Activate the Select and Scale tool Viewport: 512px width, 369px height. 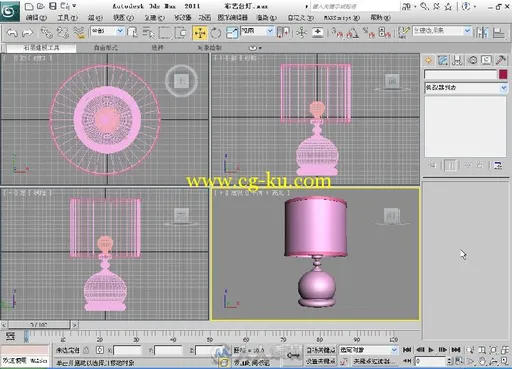coord(231,33)
